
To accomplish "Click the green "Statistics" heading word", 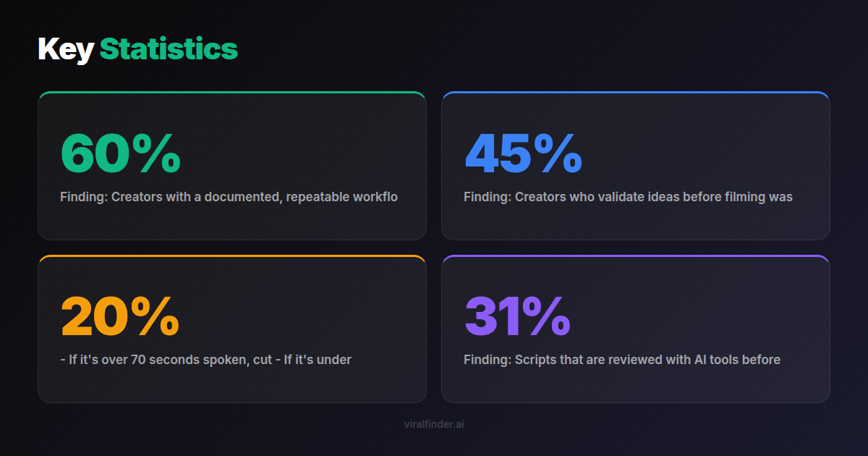I will (169, 49).
